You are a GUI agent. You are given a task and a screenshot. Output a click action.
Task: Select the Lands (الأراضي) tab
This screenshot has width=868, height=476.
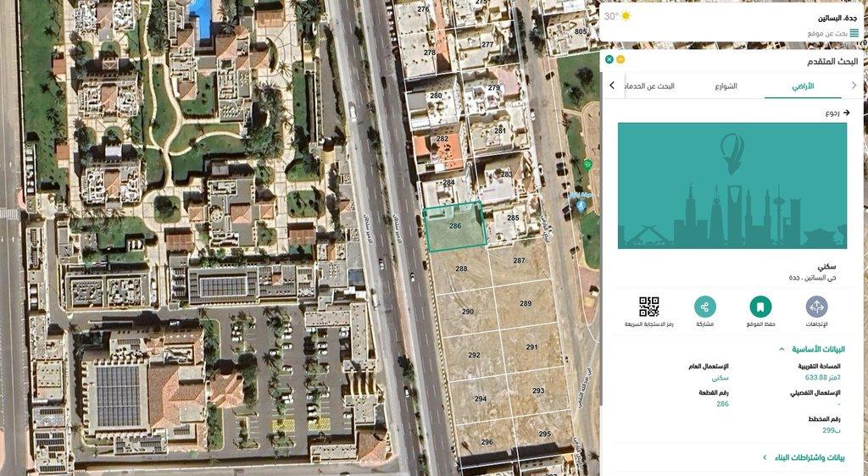(802, 86)
